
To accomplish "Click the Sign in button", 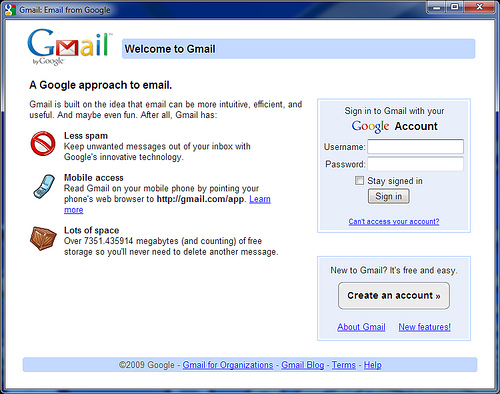I will (389, 196).
